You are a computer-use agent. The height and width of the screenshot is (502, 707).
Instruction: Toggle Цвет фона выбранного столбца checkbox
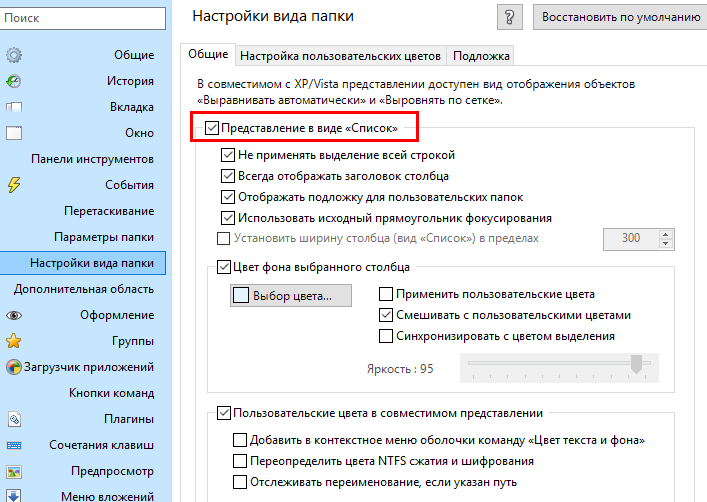224,267
